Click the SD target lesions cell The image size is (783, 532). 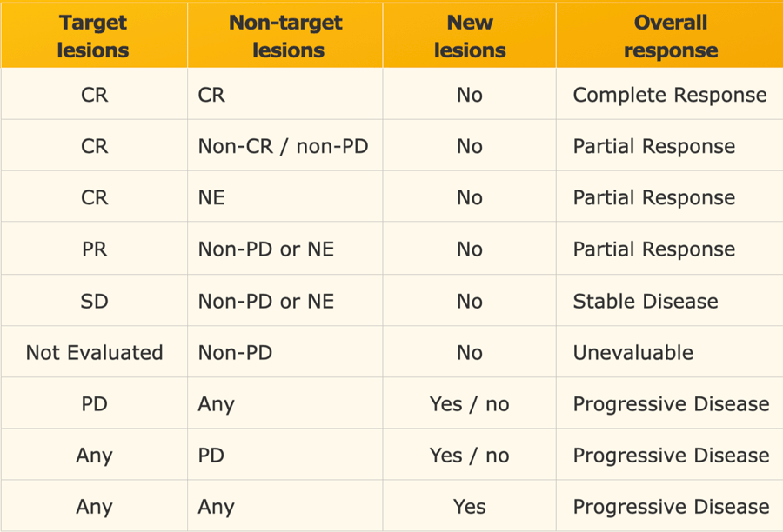(94, 301)
